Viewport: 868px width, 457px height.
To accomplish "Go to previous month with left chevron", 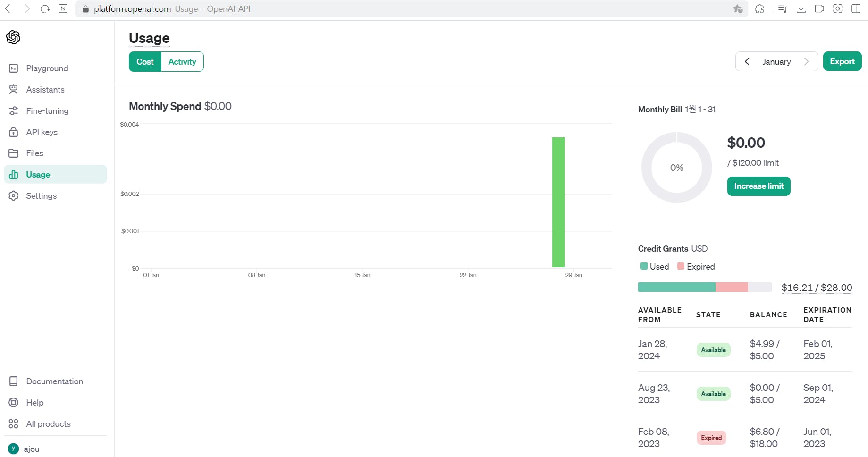I will pyautogui.click(x=747, y=61).
